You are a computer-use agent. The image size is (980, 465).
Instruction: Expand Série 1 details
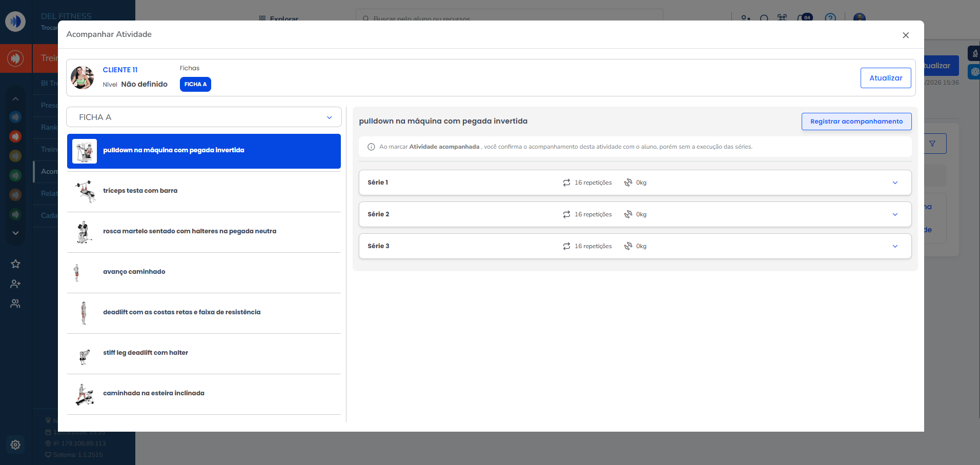coord(895,183)
